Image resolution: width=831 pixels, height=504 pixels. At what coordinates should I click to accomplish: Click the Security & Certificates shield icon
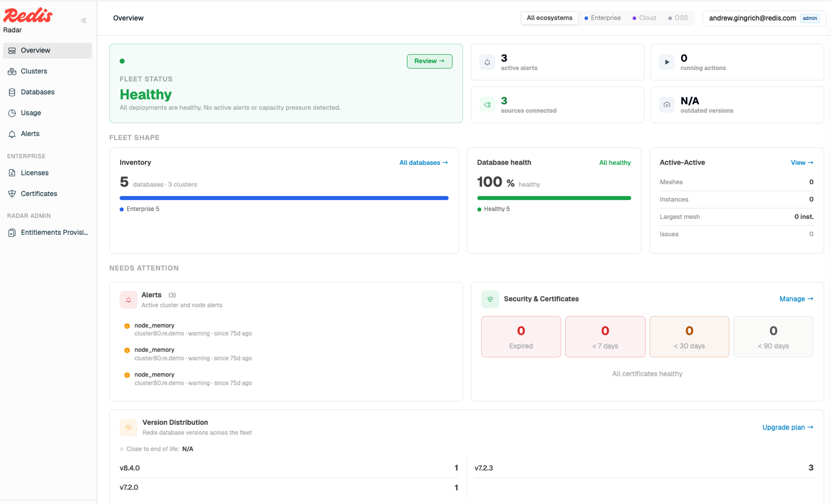(490, 299)
